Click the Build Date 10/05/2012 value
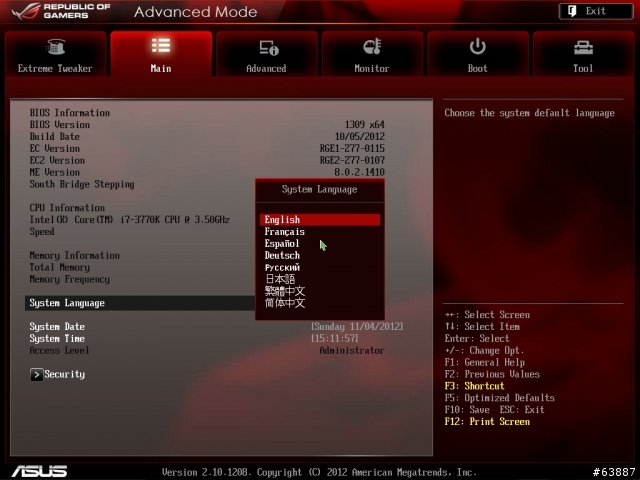The height and width of the screenshot is (480, 640). pos(360,136)
